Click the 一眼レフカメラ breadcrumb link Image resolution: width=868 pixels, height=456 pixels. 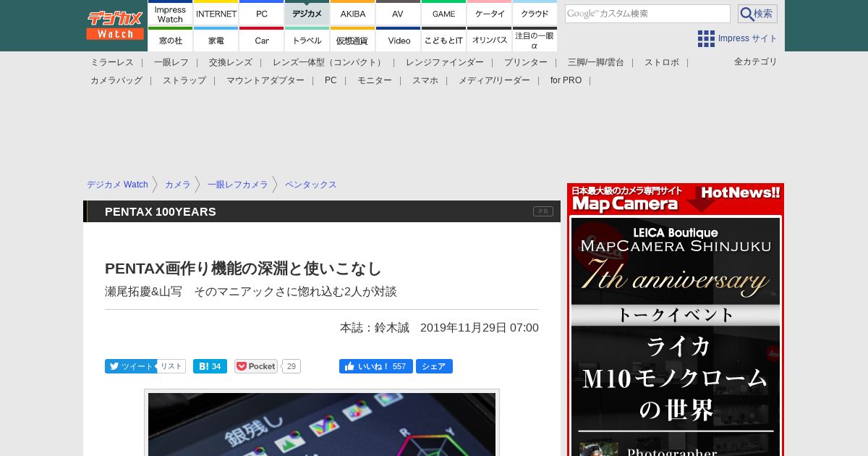(237, 185)
